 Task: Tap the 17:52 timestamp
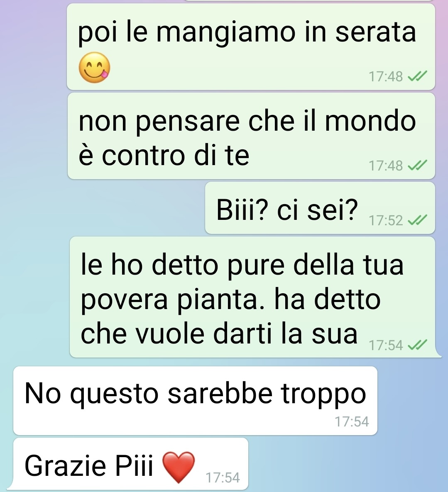tap(386, 220)
